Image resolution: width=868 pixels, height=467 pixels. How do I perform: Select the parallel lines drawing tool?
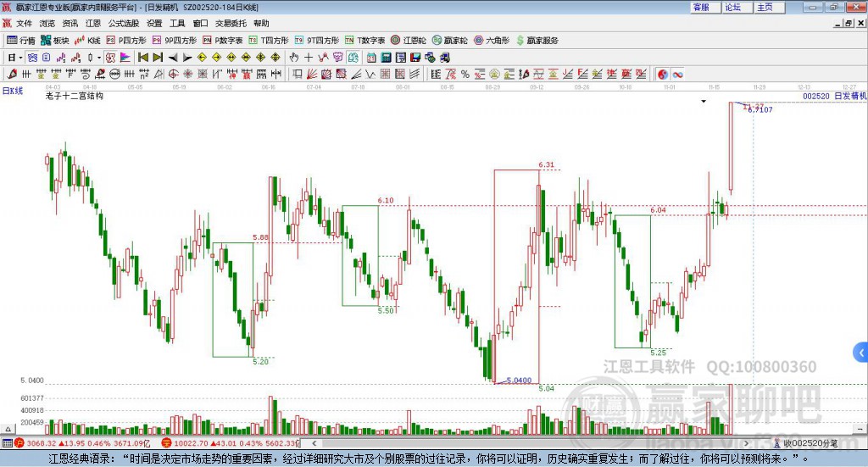coord(415,74)
